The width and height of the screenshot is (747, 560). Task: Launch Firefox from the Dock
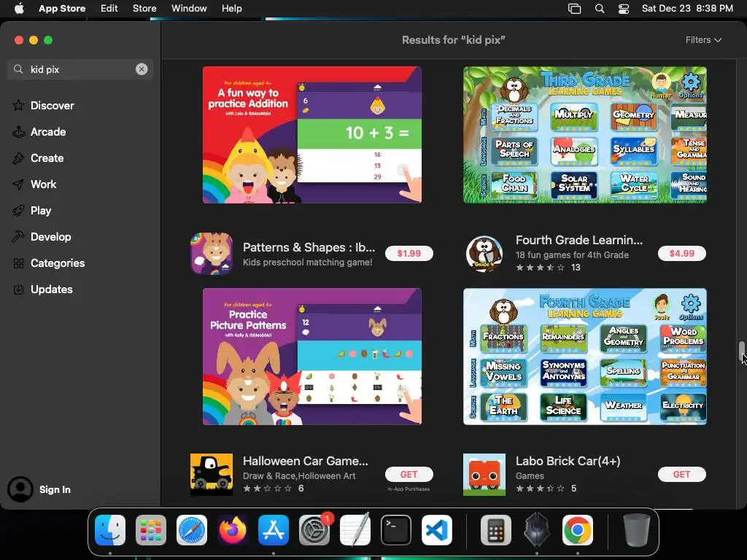[233, 529]
